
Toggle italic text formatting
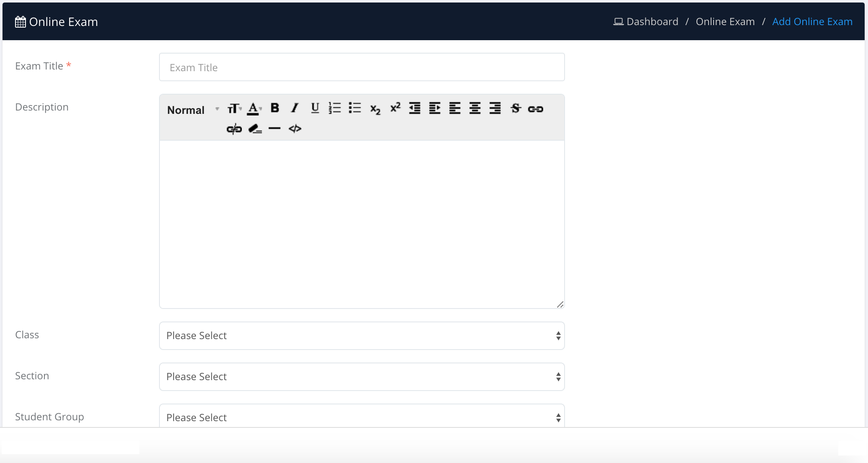[295, 108]
